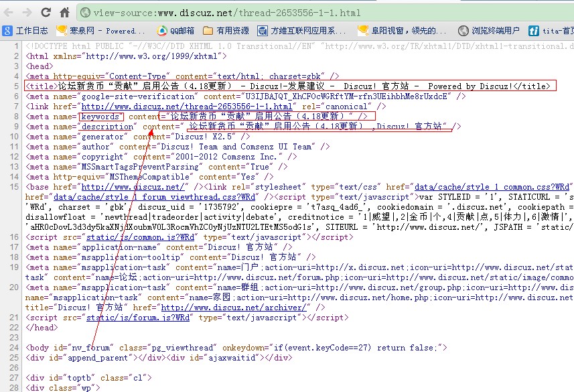This screenshot has width=574, height=392.
Task: Click the MSSmartTagsPreventParsing meta line
Action: click(x=157, y=167)
